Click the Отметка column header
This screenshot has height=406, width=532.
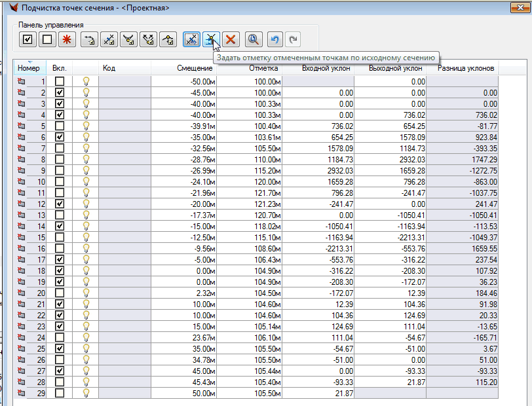pyautogui.click(x=263, y=68)
